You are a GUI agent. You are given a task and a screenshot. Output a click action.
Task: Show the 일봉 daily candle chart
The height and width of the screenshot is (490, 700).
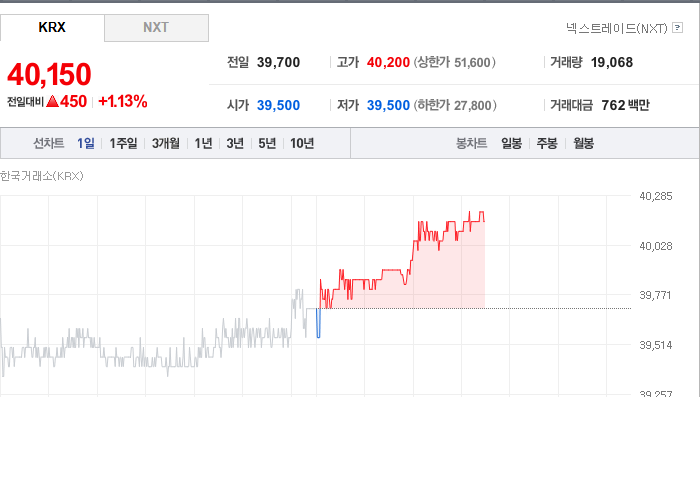tap(512, 143)
